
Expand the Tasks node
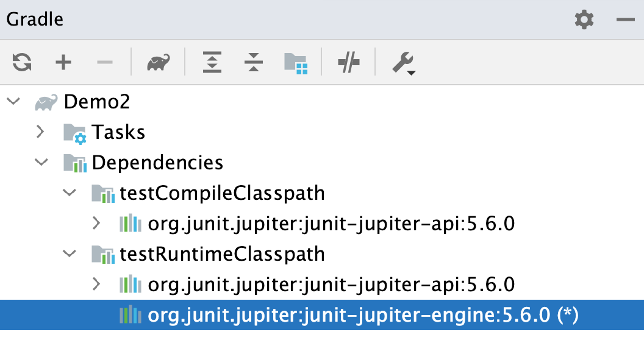(40, 132)
